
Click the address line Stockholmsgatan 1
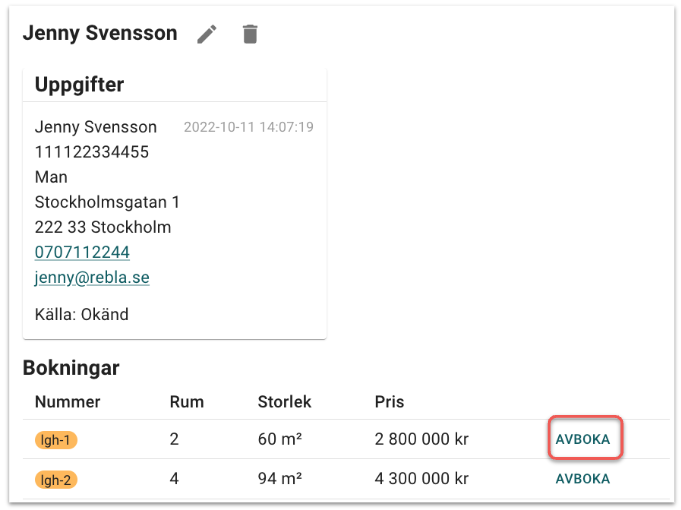[107, 202]
